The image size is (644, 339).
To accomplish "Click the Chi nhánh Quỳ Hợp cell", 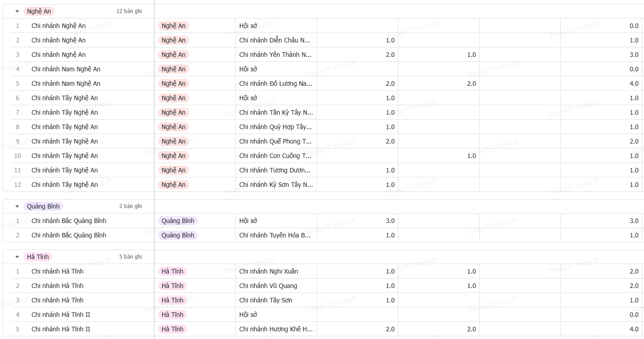I will coord(275,127).
